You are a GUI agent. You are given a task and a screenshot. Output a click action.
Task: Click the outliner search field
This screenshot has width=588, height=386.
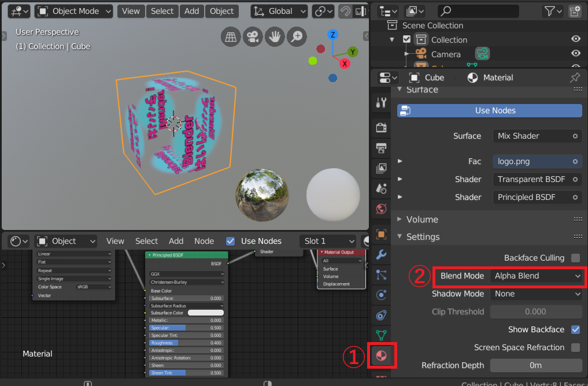pyautogui.click(x=478, y=11)
